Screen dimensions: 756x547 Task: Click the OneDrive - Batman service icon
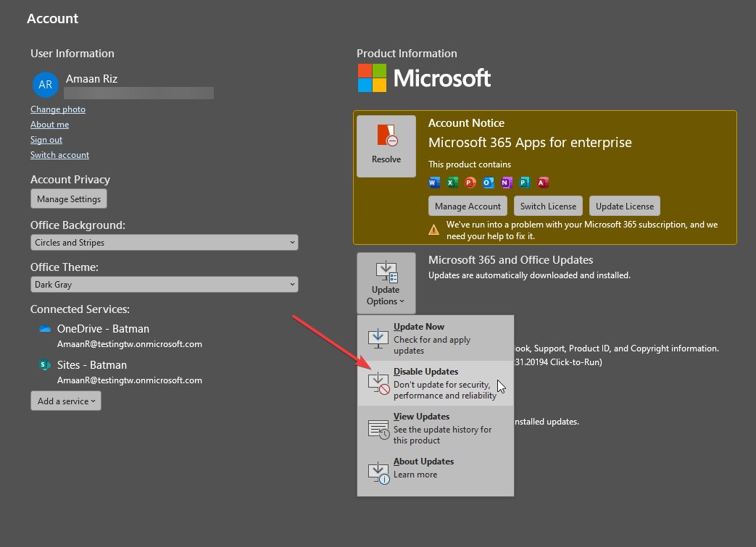pos(43,330)
